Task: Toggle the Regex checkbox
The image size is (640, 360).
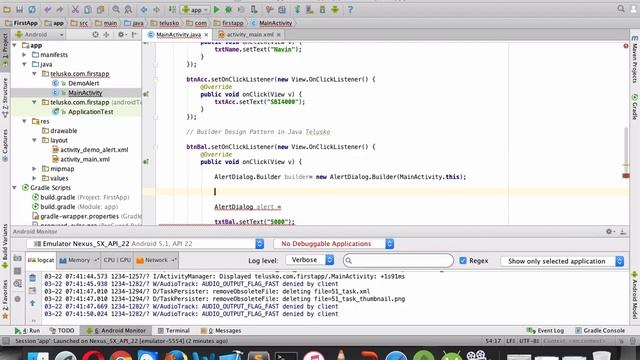Action: [x=463, y=260]
